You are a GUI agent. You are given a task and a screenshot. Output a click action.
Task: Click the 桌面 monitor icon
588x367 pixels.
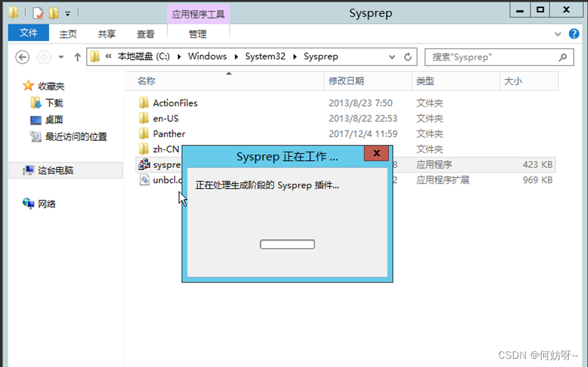click(35, 120)
